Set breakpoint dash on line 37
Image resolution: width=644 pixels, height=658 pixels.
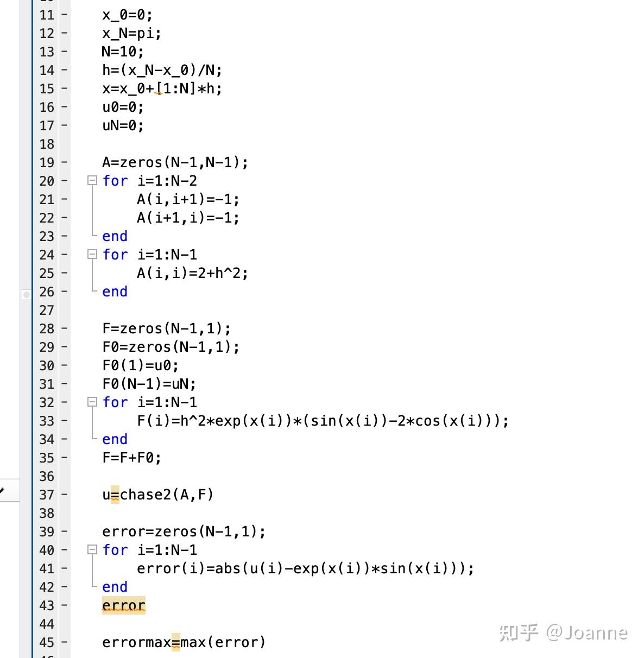pyautogui.click(x=64, y=495)
